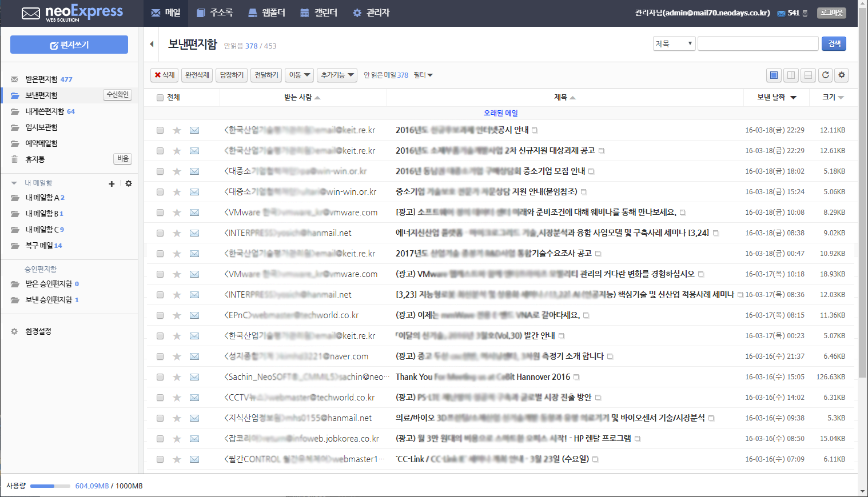Viewport: 868px width, 497px height.
Task: Switch to vertical split view layout icon
Action: pos(791,75)
